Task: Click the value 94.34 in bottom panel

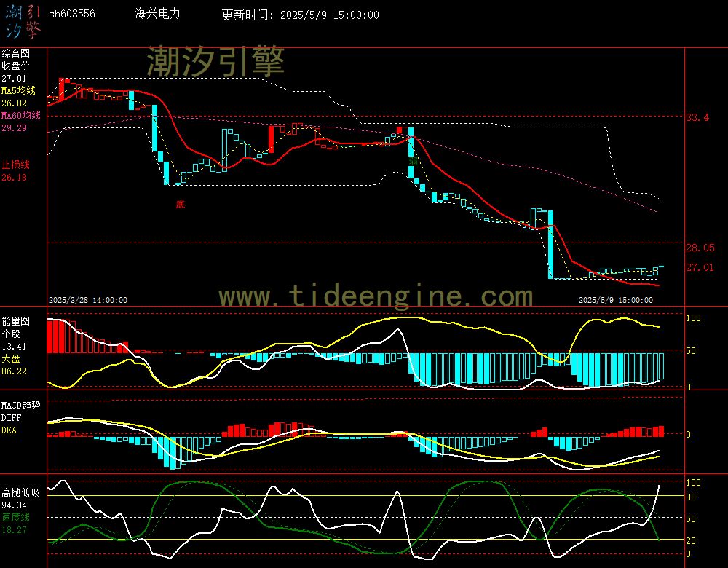Action: 14,505
